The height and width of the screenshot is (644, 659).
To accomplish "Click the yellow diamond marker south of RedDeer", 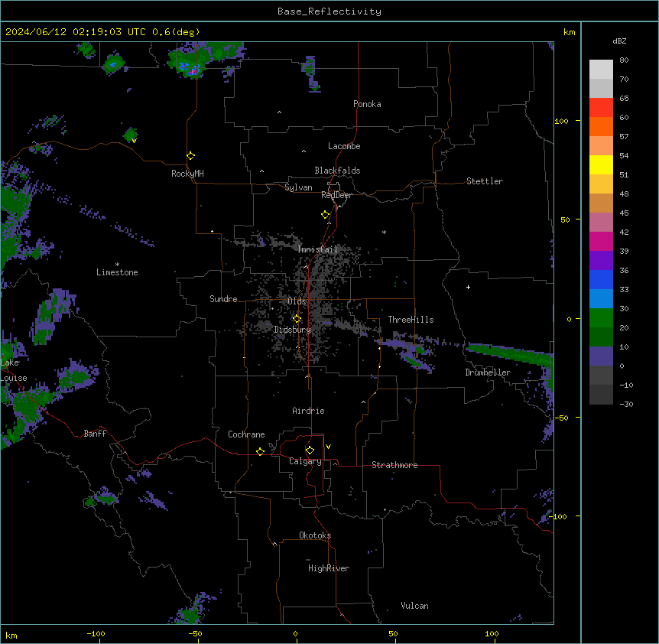I will [x=326, y=215].
